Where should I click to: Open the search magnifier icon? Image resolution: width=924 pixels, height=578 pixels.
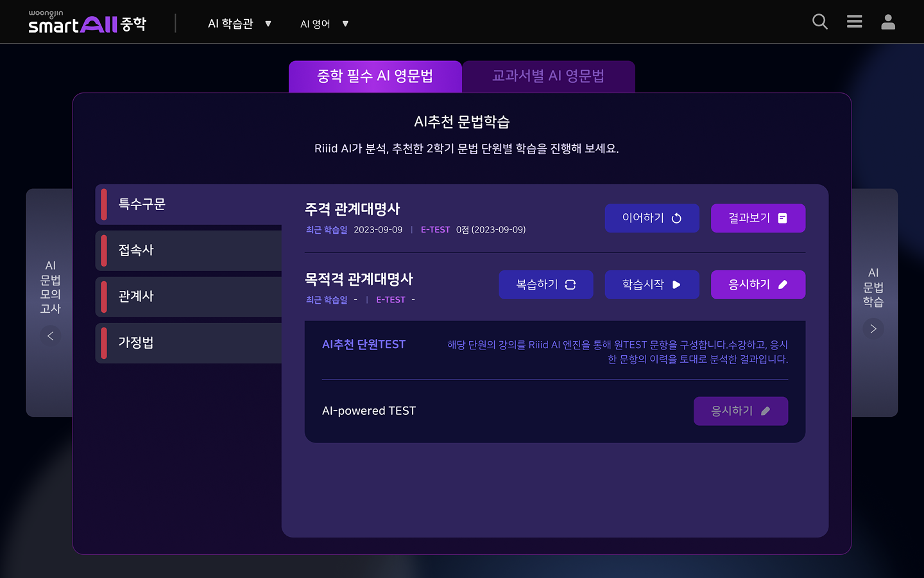(x=819, y=21)
